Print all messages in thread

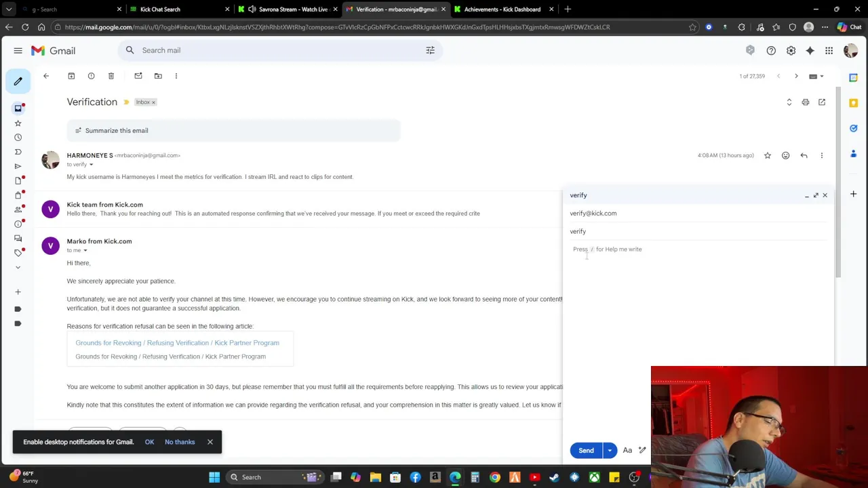click(806, 102)
